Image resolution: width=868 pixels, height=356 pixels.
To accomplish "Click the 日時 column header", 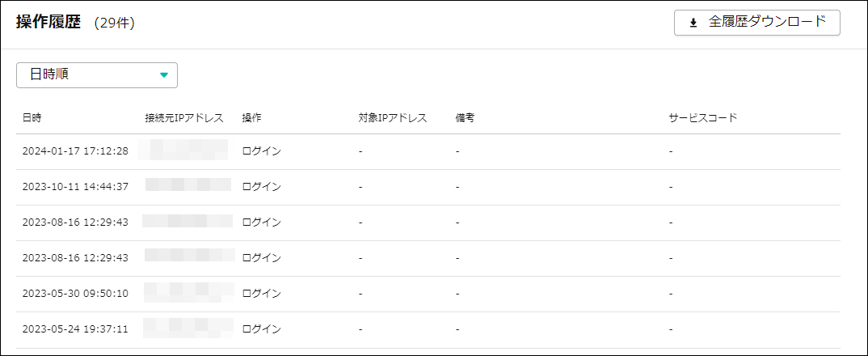I will pos(32,118).
